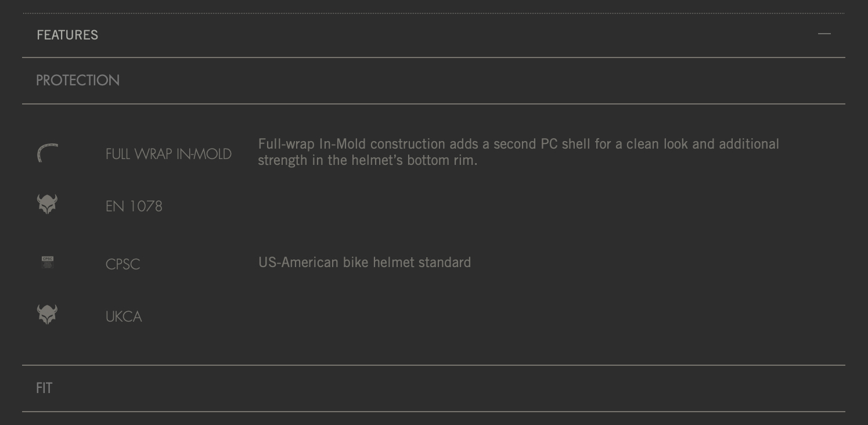Click the FEATURES heading
Screen dimensions: 868x425
pyautogui.click(x=67, y=35)
